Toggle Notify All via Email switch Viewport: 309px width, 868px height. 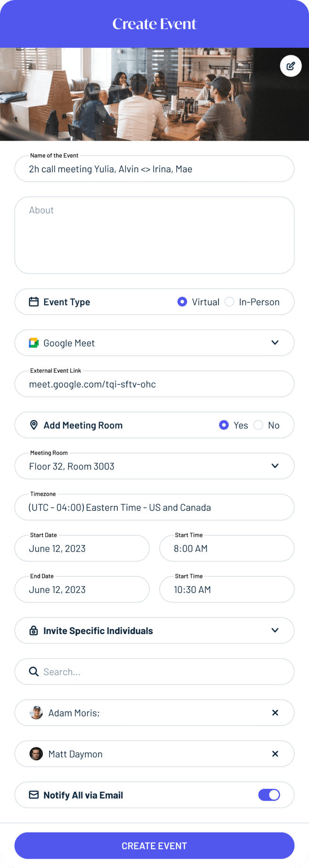tap(269, 795)
